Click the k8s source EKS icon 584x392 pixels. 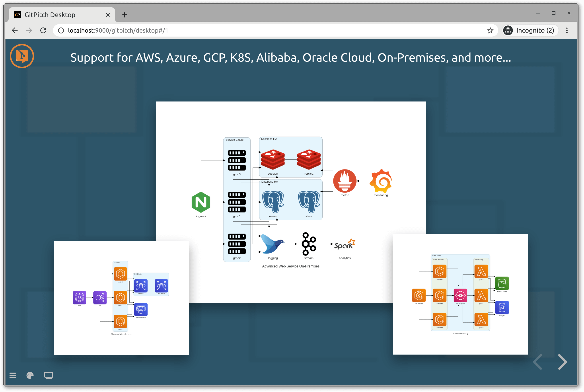point(419,296)
